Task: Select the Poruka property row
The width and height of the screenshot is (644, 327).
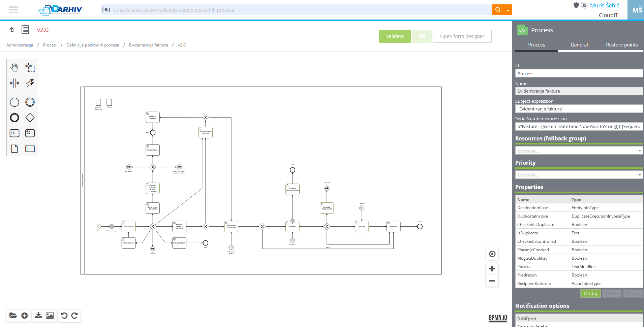Action: [x=579, y=267]
